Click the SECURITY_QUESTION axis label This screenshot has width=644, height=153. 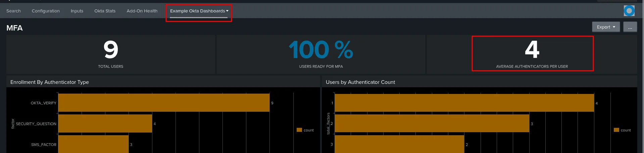[36, 124]
